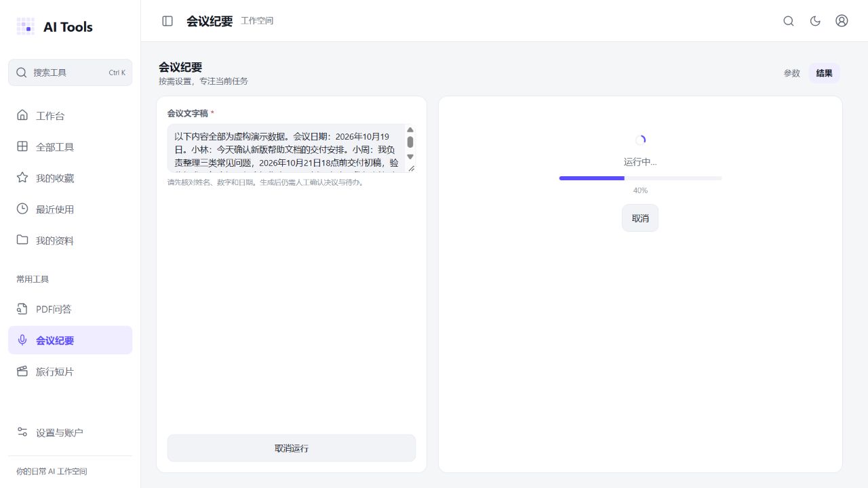
Task: Open 旅行短片 clapperboard icon
Action: [22, 371]
